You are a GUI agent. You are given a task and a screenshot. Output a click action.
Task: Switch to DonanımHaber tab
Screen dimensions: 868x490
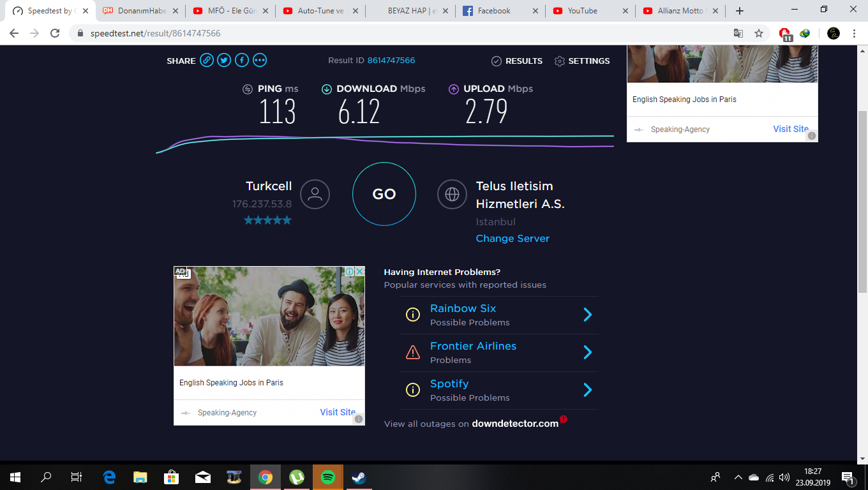coord(142,11)
